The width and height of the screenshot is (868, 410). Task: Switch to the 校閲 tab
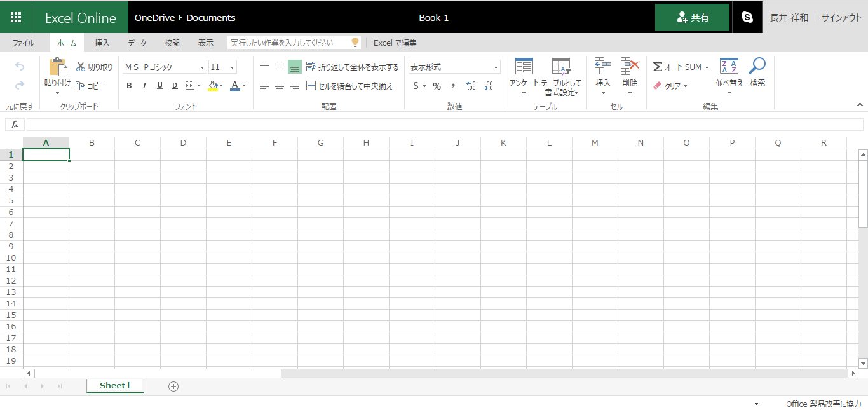tap(172, 43)
